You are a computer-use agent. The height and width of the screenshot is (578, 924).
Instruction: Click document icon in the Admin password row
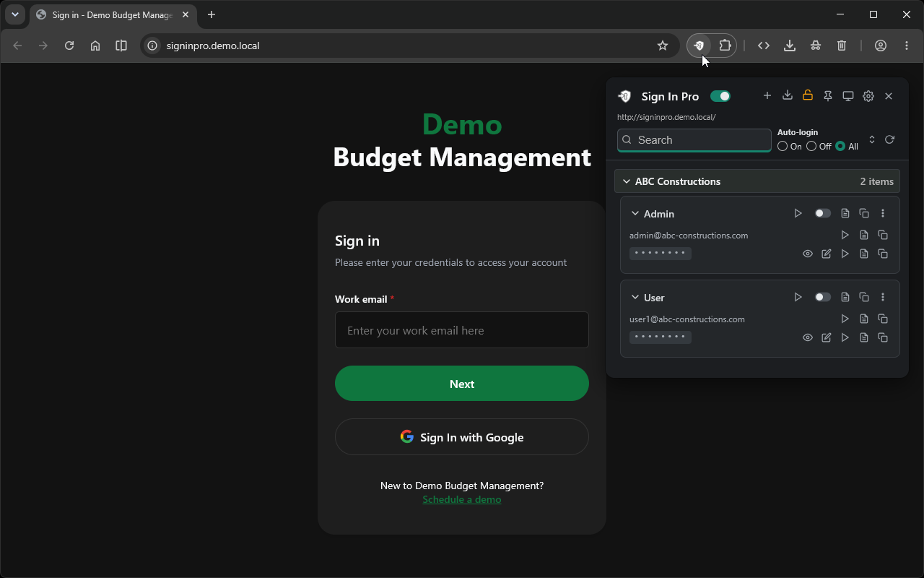click(x=864, y=254)
